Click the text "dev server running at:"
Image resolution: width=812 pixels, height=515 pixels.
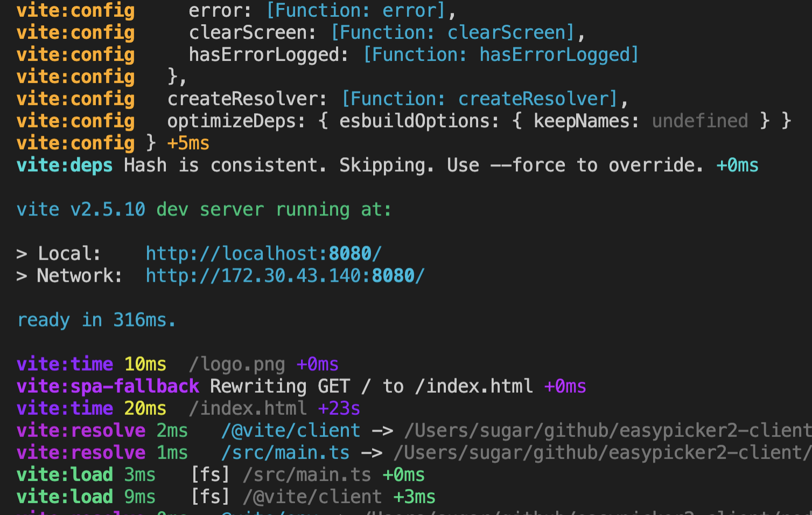(274, 210)
